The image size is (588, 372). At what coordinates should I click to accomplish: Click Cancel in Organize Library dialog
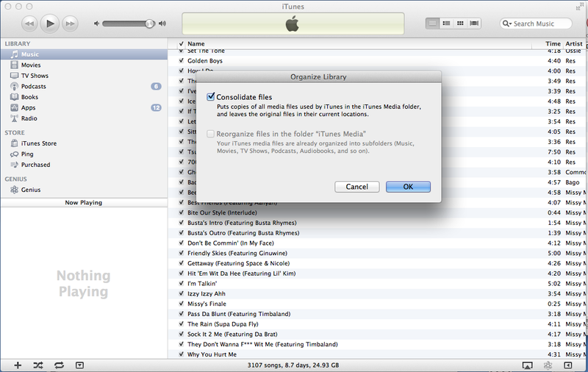click(x=357, y=187)
